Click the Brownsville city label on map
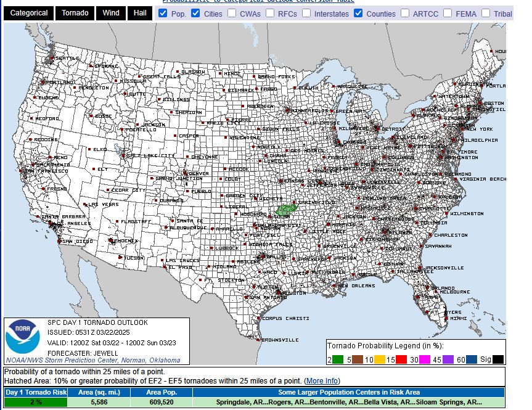The height and width of the screenshot is (410, 532). tap(280, 340)
